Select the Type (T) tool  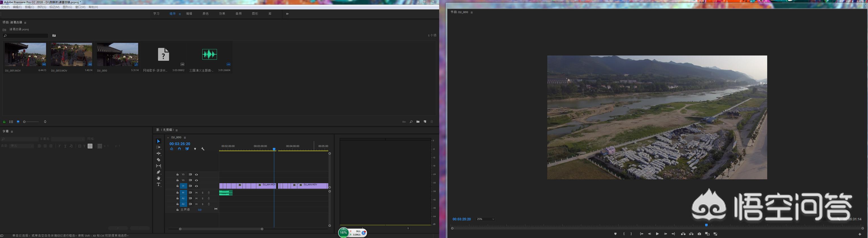pyautogui.click(x=158, y=185)
